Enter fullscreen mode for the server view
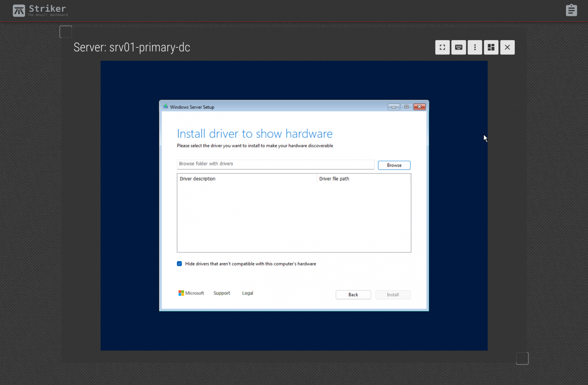The height and width of the screenshot is (385, 588). (442, 47)
